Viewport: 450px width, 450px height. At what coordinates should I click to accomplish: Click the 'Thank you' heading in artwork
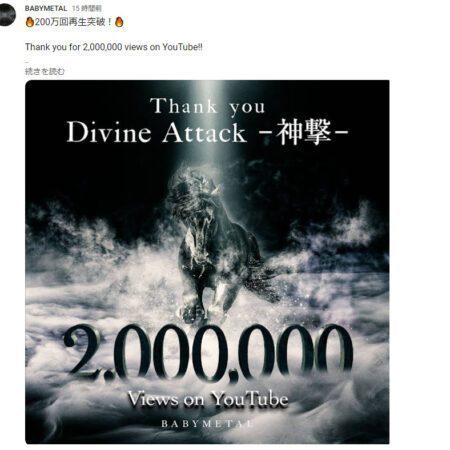tap(207, 107)
